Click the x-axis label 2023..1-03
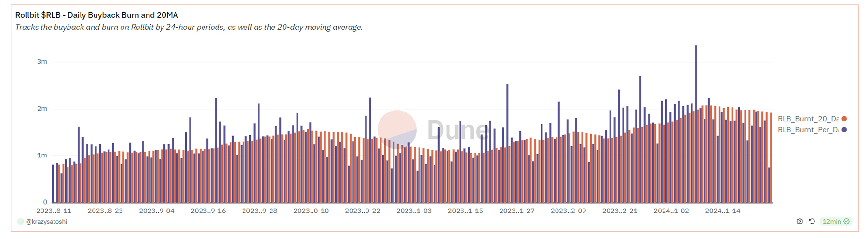 pos(414,211)
